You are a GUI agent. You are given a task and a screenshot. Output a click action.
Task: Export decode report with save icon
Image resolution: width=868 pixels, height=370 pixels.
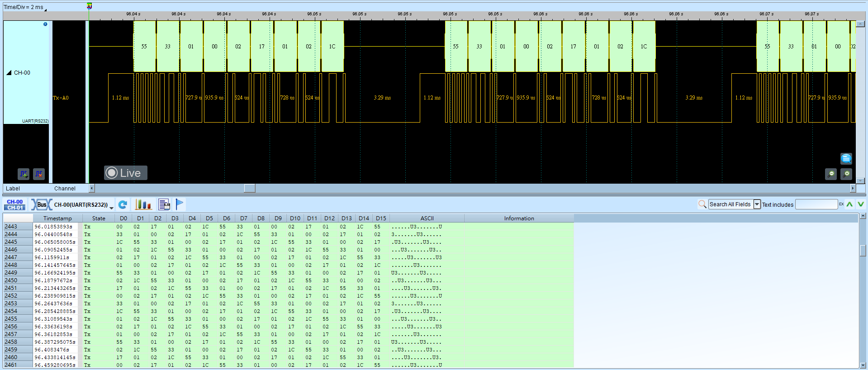click(164, 204)
